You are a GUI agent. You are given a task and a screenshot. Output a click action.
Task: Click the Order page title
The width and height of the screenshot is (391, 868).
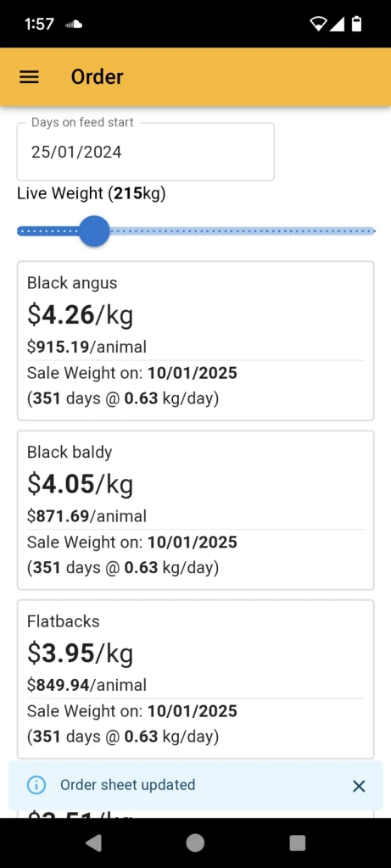[97, 77]
